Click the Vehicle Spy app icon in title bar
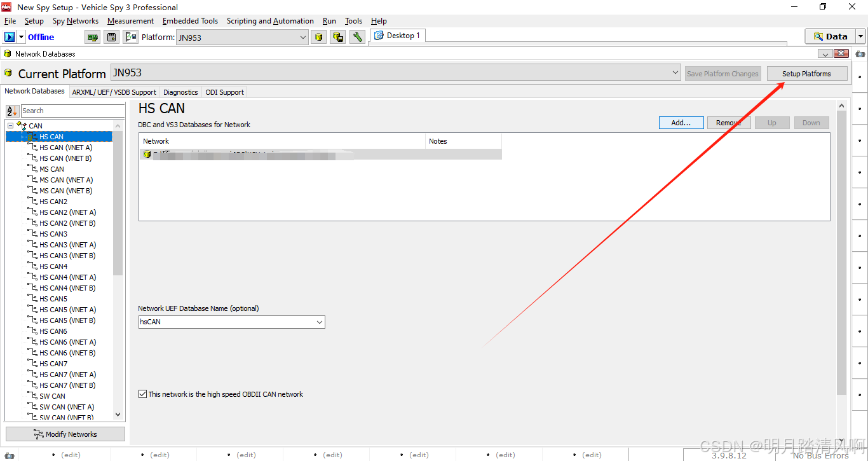Viewport: 868px width, 461px height. (x=7, y=7)
